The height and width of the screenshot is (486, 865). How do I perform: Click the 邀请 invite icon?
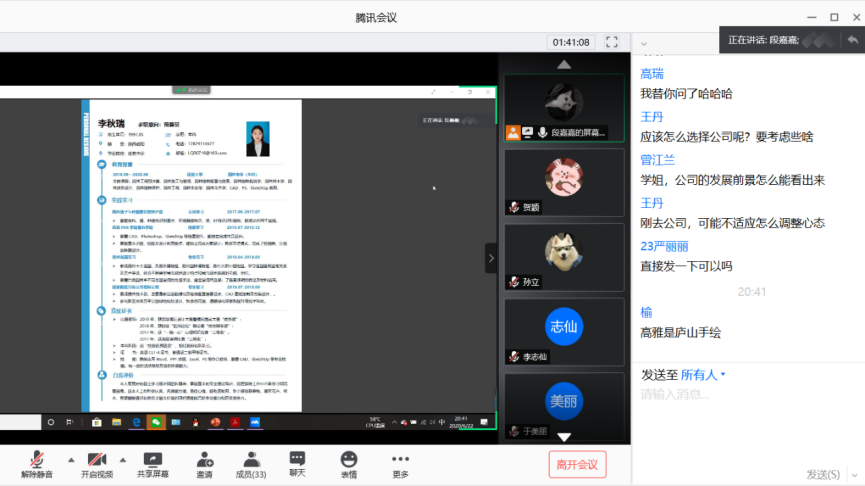[204, 464]
